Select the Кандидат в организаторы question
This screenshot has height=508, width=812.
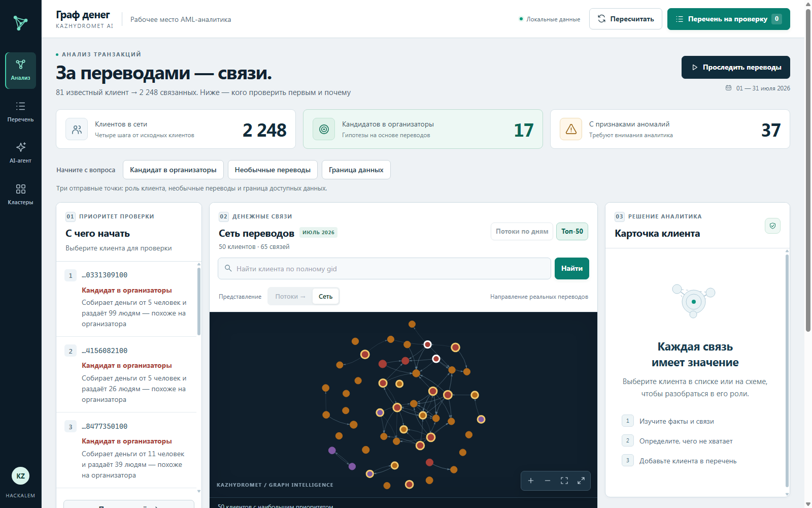coord(173,170)
